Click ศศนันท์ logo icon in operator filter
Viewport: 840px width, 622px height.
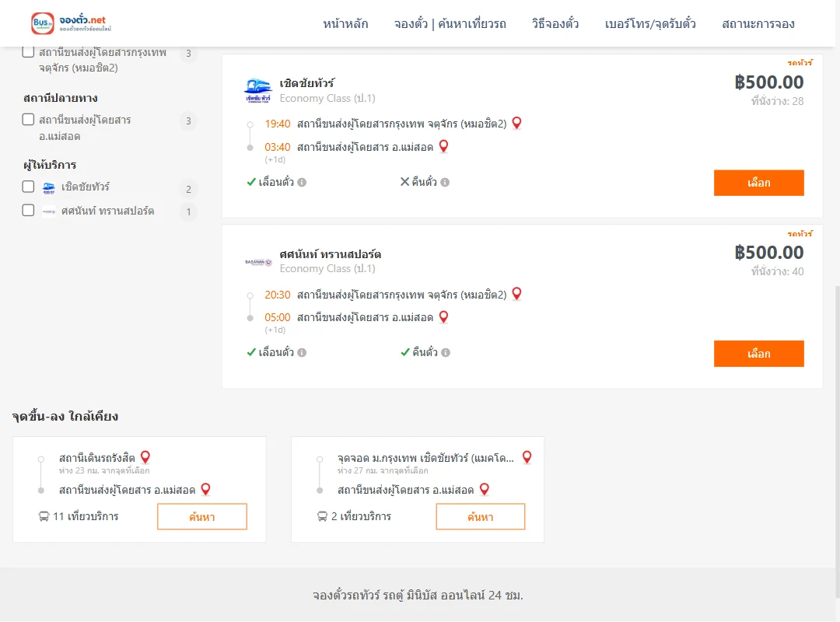[49, 211]
